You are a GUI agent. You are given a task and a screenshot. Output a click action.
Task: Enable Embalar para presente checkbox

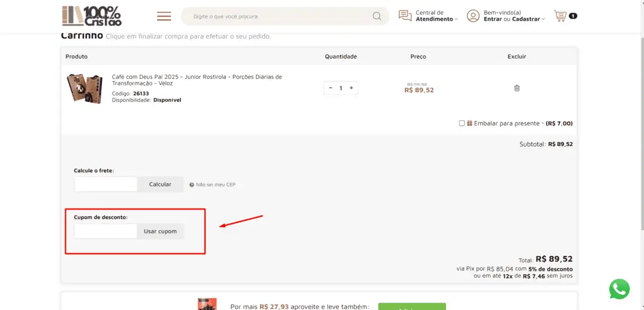(462, 123)
